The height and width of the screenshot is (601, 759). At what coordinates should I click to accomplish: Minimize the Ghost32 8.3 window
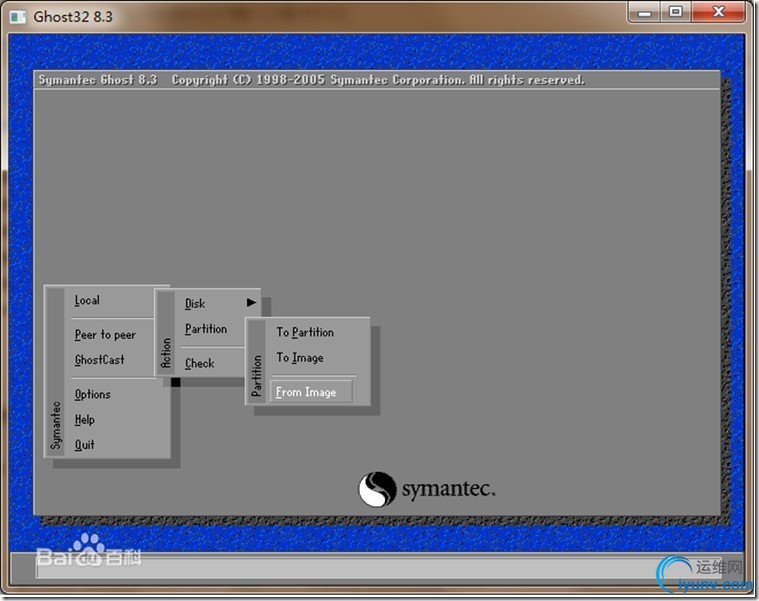point(644,12)
